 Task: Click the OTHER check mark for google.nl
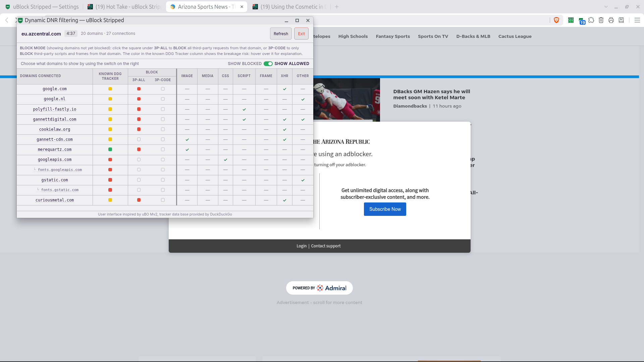tap(303, 100)
